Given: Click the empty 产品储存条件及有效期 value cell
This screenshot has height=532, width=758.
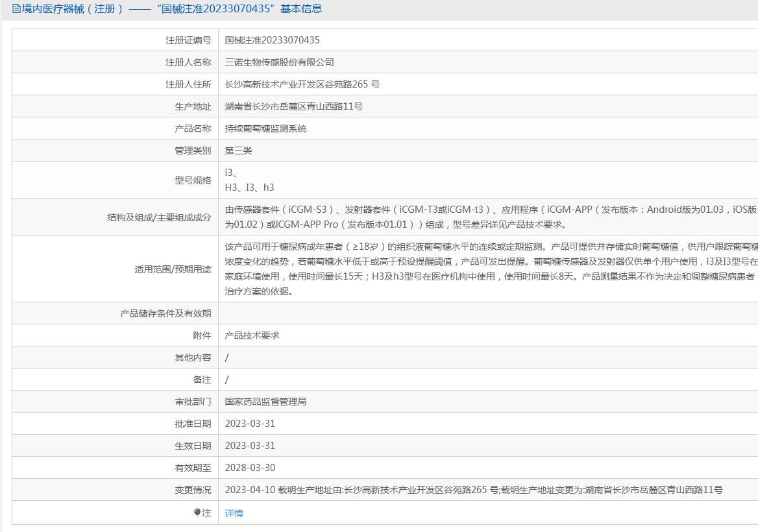Looking at the screenshot, I should click(x=487, y=313).
